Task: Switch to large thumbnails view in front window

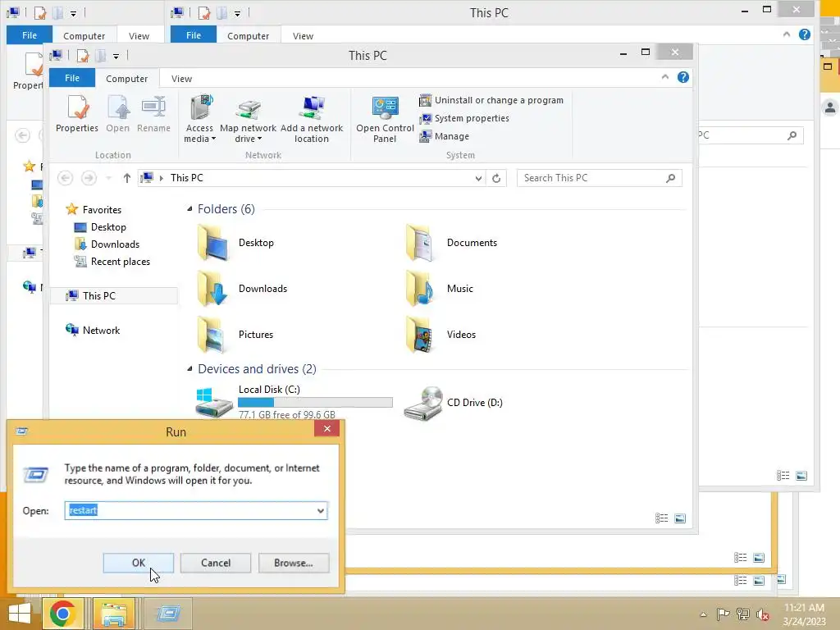Action: 680,518
